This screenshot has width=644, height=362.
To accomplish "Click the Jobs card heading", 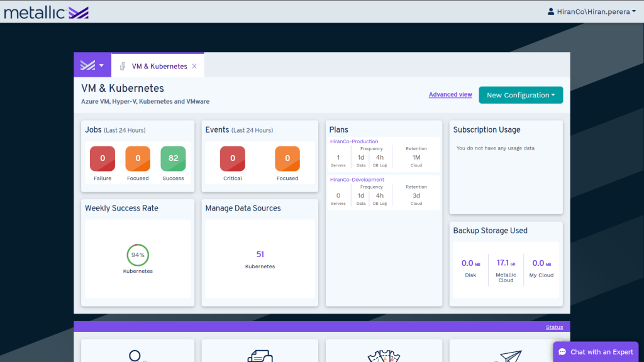I will 93,129.
